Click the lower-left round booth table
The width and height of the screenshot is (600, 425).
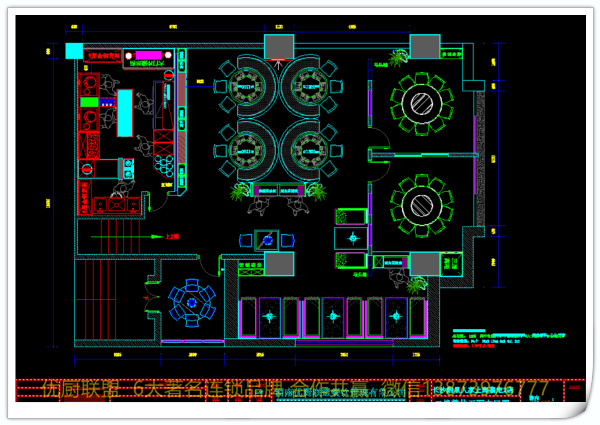(241, 149)
